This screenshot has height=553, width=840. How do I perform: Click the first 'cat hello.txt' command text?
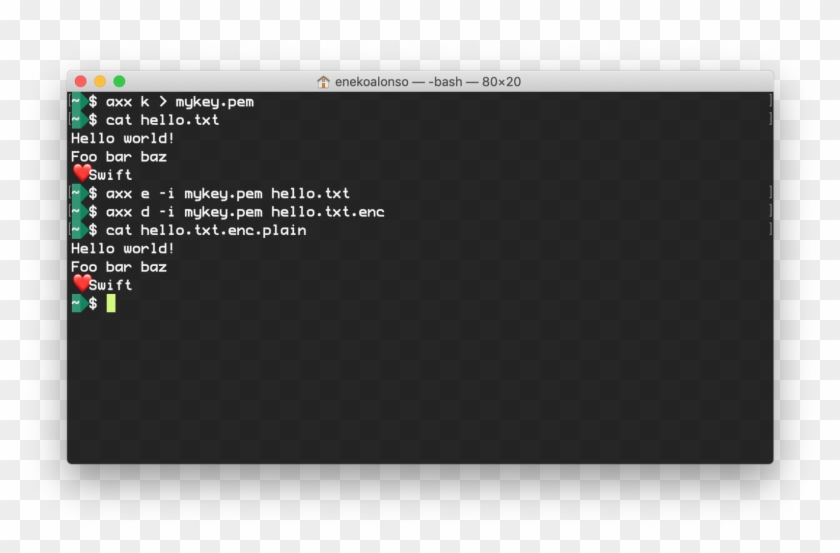tap(162, 120)
